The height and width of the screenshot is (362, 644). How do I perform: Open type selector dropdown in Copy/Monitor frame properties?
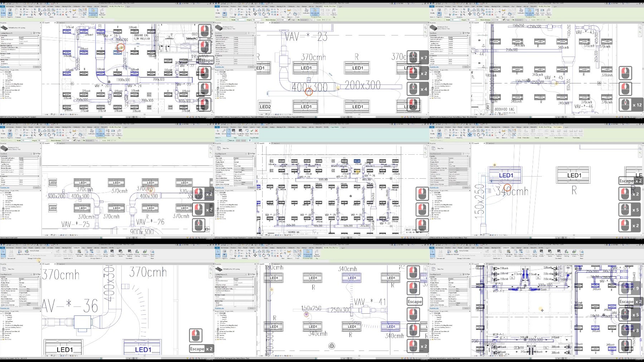pyautogui.click(x=255, y=148)
